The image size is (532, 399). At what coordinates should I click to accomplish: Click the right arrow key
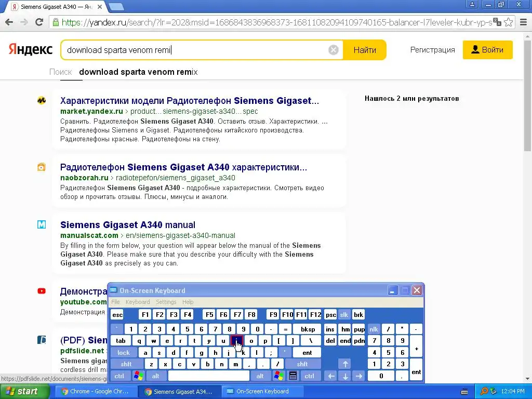click(x=358, y=376)
